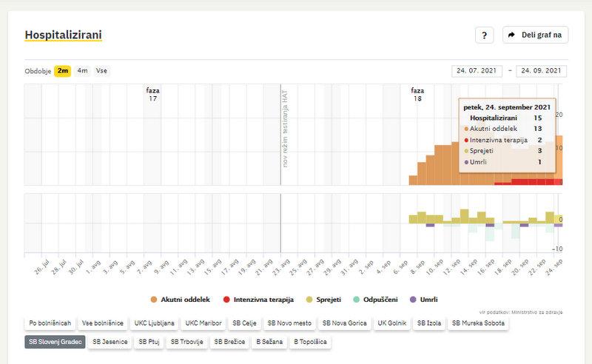Select the Vse period option
This screenshot has height=364, width=592.
(x=101, y=71)
